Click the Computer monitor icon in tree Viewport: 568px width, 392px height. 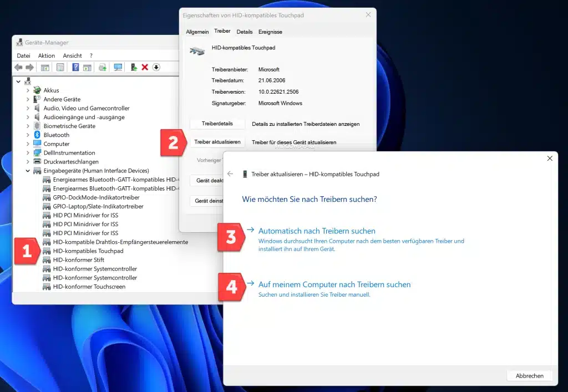click(x=37, y=144)
